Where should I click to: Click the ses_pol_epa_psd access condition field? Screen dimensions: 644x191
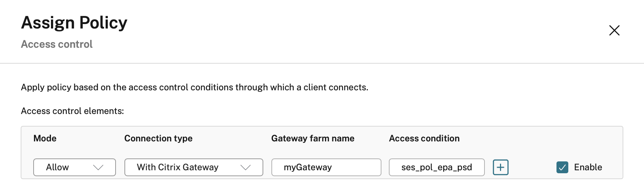tap(436, 167)
